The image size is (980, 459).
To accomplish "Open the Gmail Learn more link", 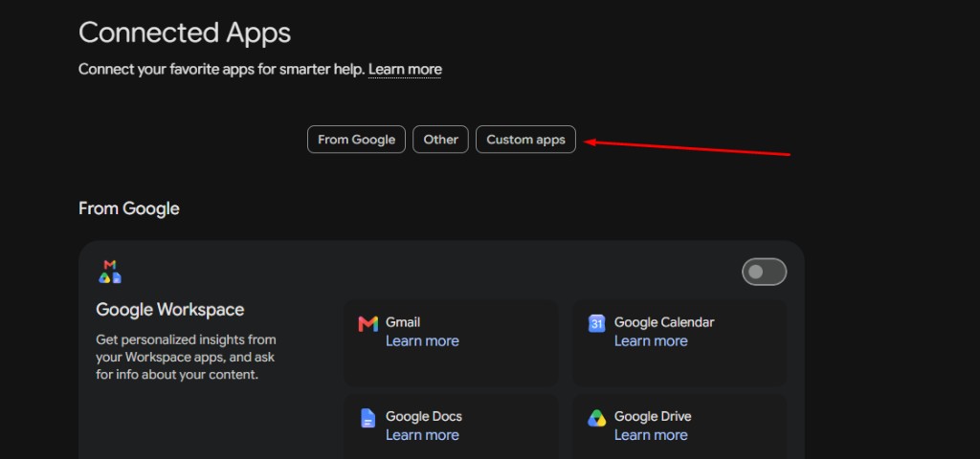I will 422,341.
